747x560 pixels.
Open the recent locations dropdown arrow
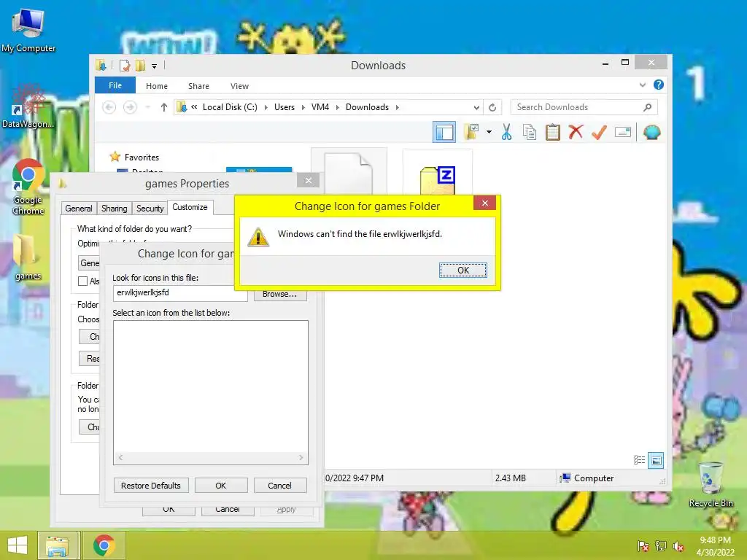coord(148,107)
